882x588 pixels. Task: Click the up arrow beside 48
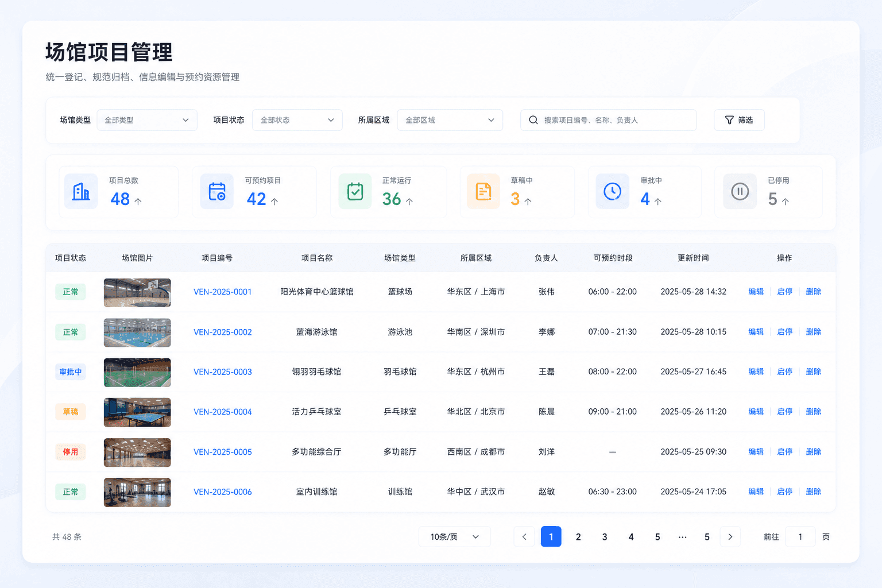(138, 202)
